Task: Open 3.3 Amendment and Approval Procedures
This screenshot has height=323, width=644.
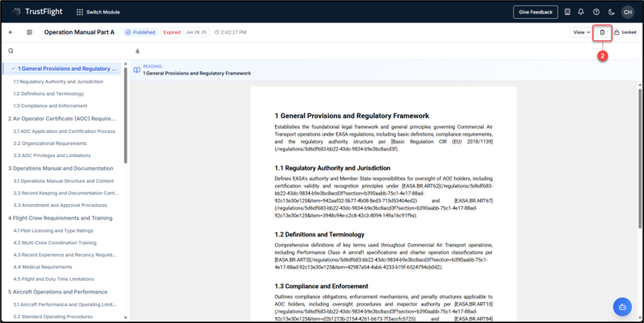Action: click(60, 205)
